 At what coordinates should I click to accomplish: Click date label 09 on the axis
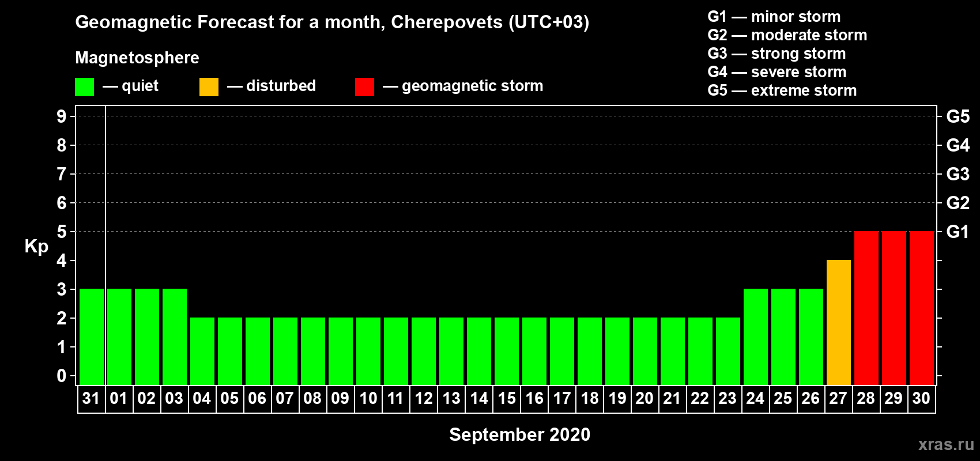click(x=340, y=398)
